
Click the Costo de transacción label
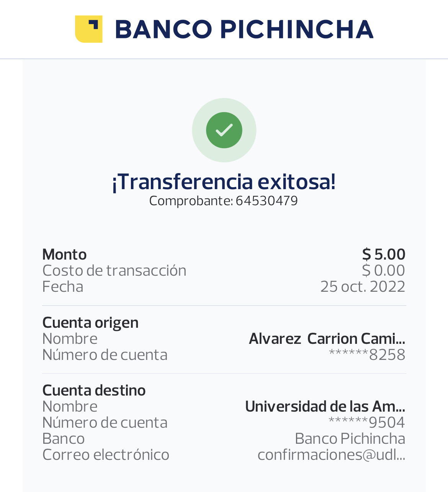[114, 271]
